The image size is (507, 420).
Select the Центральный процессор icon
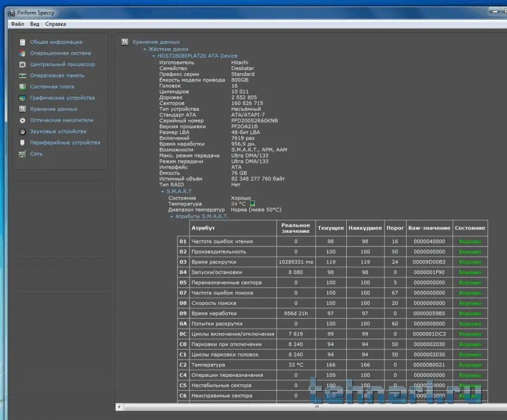tap(22, 64)
